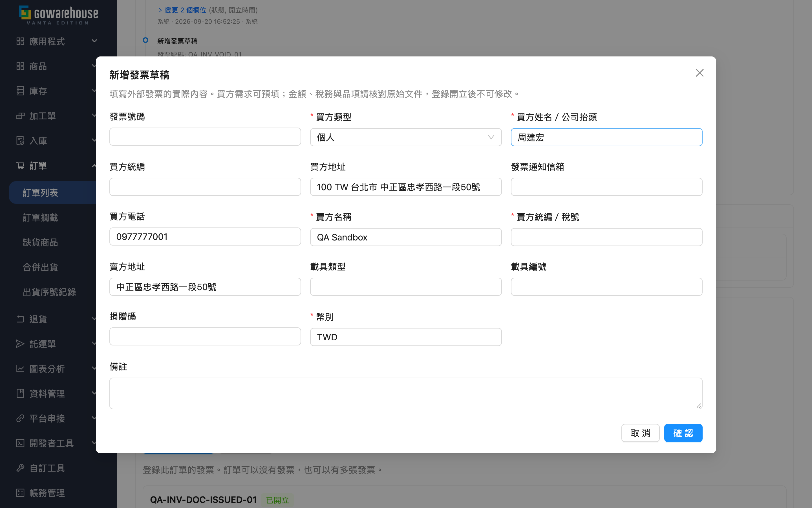Expand the 應用程式 menu chevron

pos(94,41)
